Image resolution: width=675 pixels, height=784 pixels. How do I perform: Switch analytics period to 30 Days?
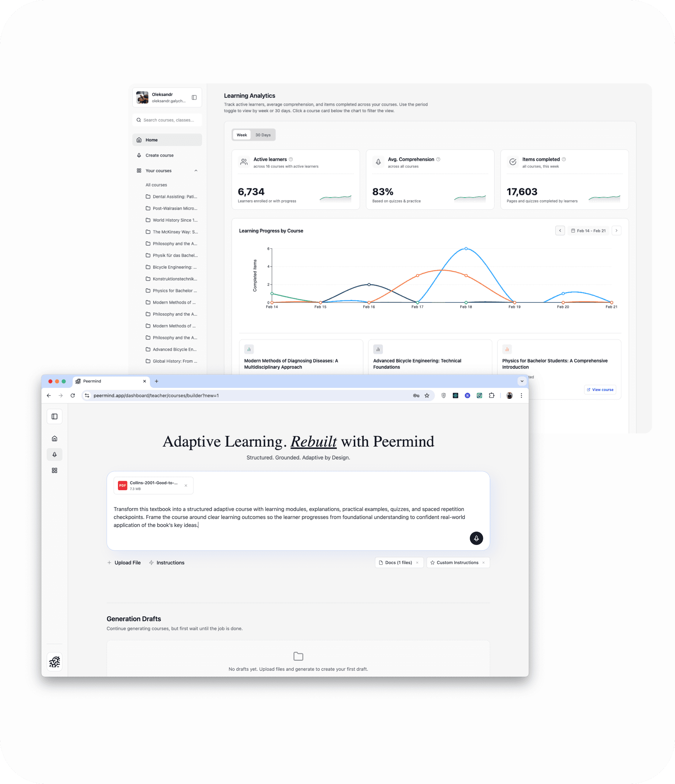point(263,135)
